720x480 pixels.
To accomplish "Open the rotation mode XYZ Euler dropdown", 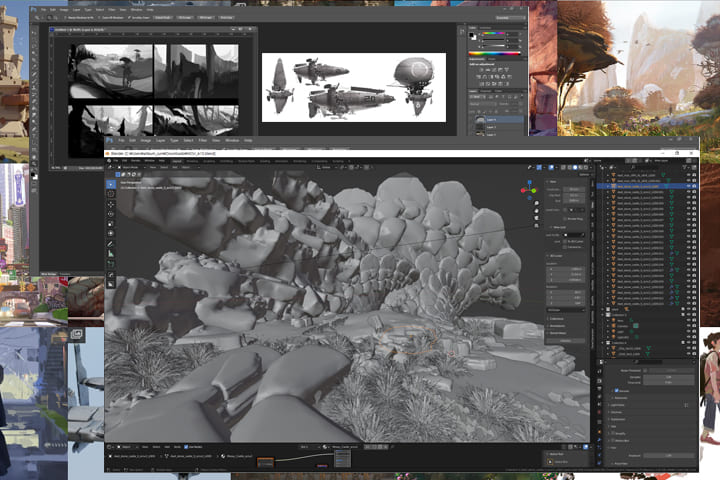I will tap(565, 310).
